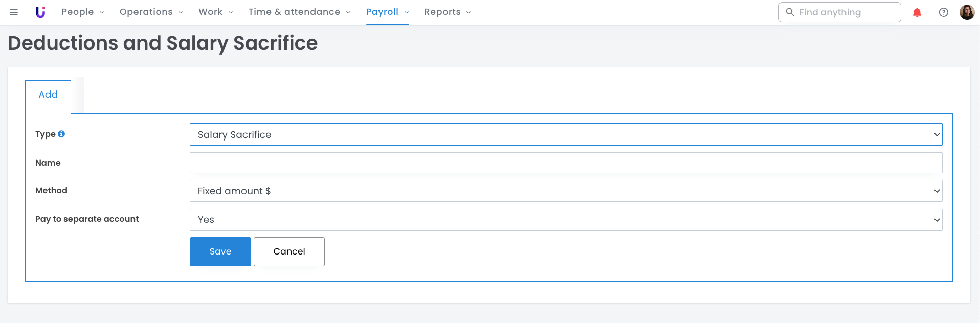This screenshot has height=323, width=980.
Task: Open the Reports menu
Action: pos(447,12)
